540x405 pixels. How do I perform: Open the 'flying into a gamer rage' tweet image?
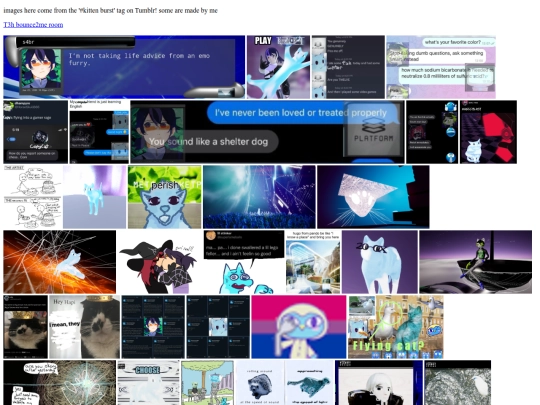tap(35, 132)
